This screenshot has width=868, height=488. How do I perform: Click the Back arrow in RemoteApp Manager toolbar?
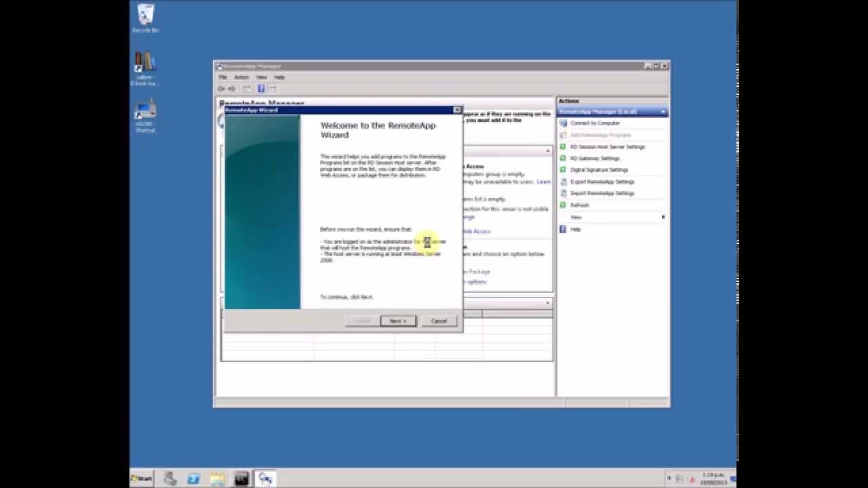[x=221, y=89]
